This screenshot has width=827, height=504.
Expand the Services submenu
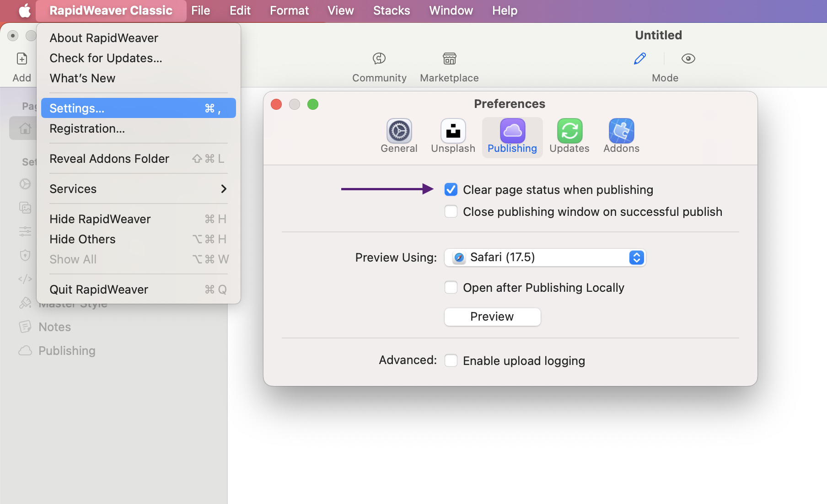pos(138,189)
